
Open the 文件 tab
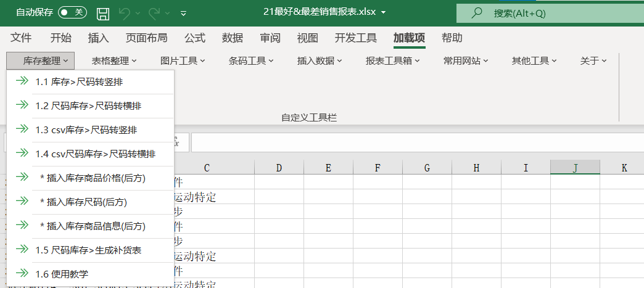tap(20, 38)
